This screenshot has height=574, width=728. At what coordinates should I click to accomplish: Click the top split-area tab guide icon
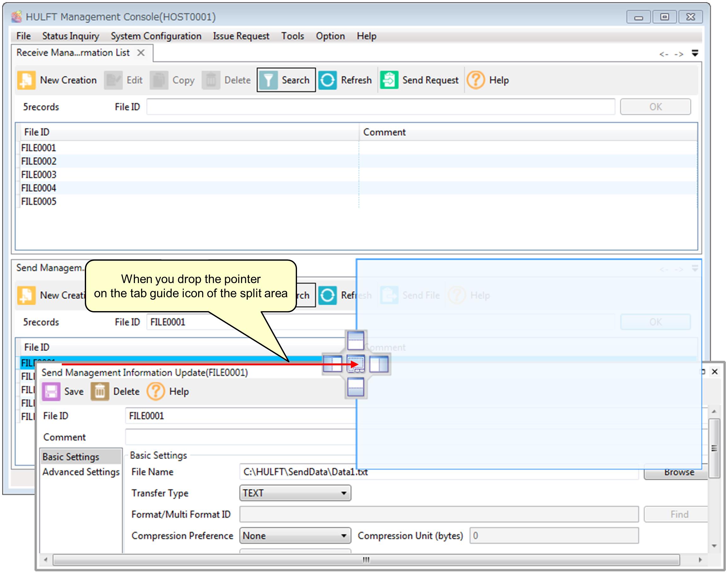(x=356, y=340)
